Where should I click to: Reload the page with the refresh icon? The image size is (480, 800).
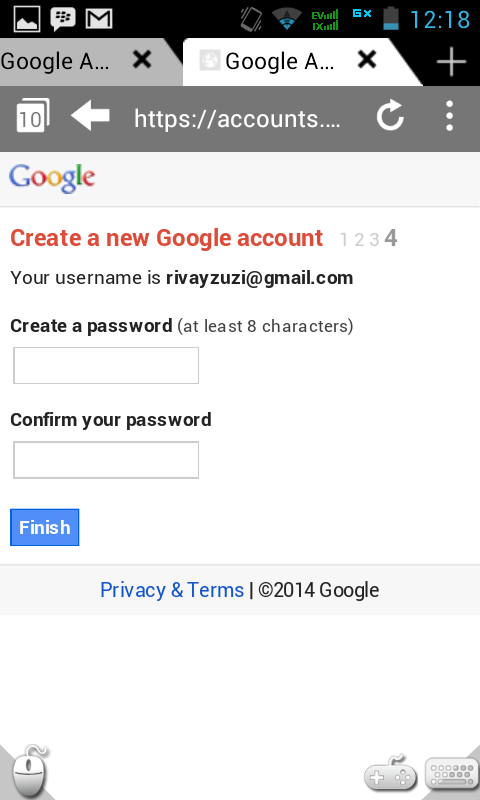[x=390, y=116]
